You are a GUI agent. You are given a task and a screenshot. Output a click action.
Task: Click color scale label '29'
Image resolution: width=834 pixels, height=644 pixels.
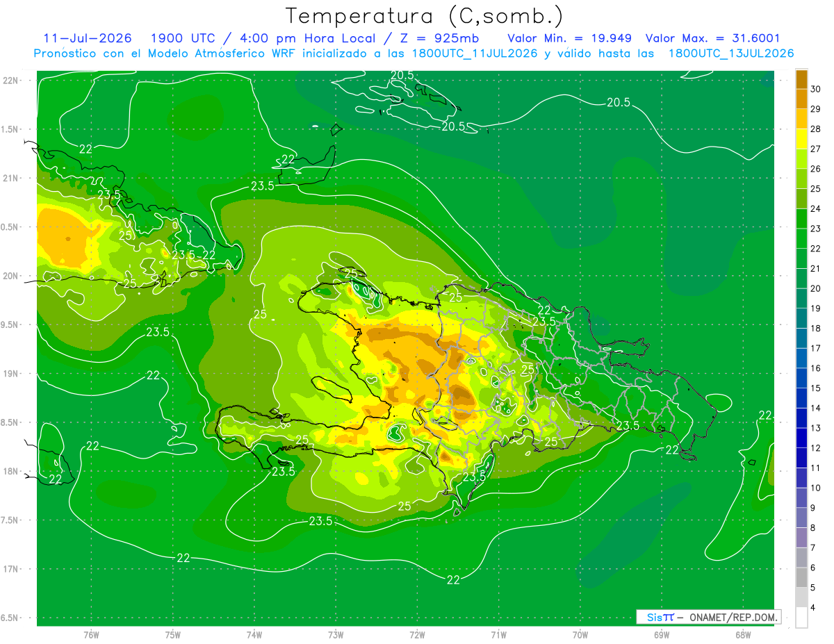(817, 109)
